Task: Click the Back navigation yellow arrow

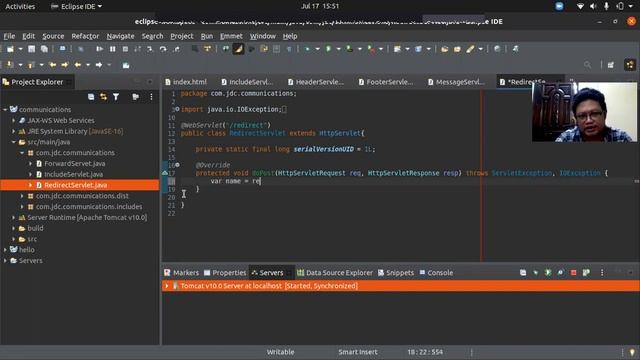Action: 78,65
